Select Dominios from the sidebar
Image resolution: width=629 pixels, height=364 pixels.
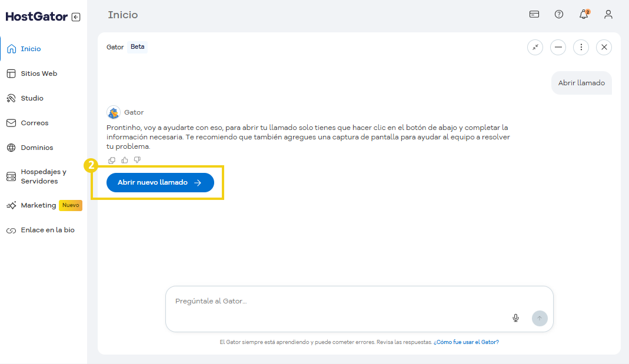(x=36, y=148)
